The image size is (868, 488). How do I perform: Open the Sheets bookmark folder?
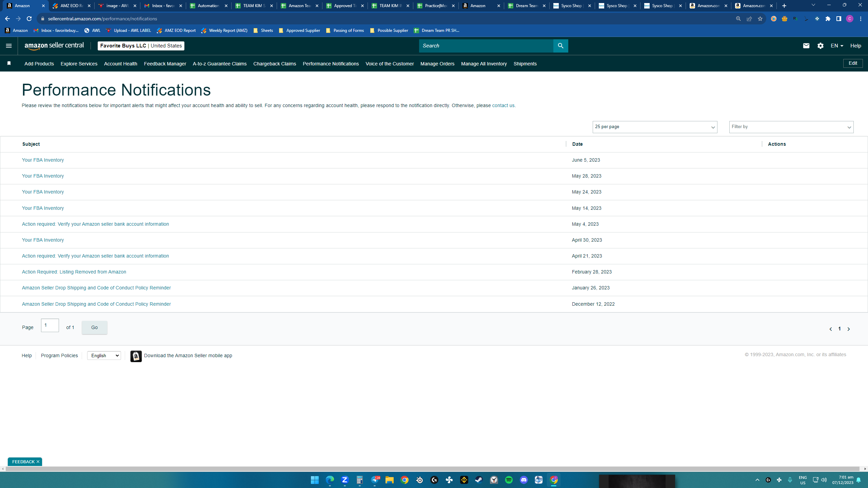click(x=263, y=30)
